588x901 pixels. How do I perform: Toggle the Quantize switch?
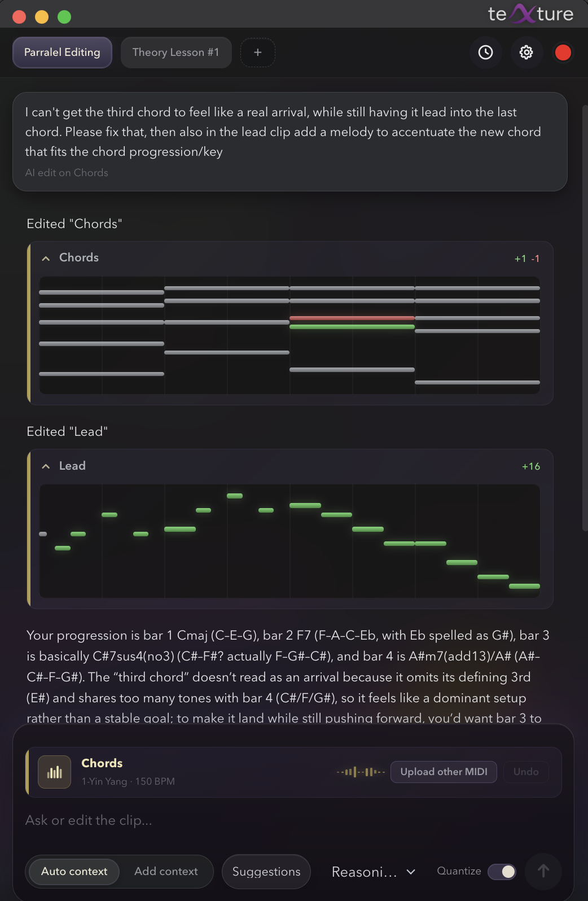click(x=502, y=871)
